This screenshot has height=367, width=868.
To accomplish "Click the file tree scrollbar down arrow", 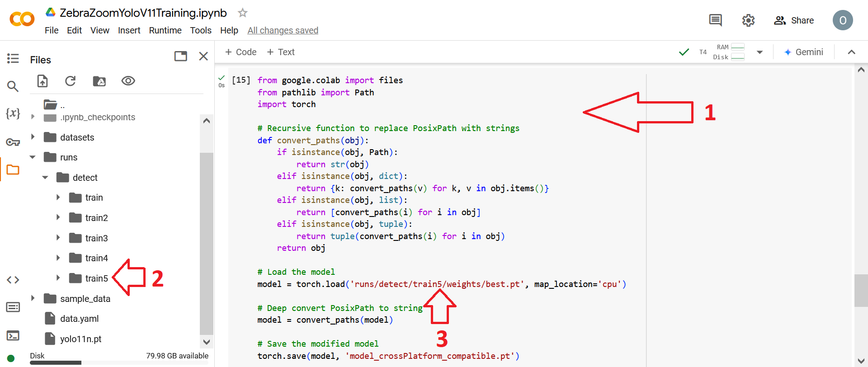I will point(207,342).
